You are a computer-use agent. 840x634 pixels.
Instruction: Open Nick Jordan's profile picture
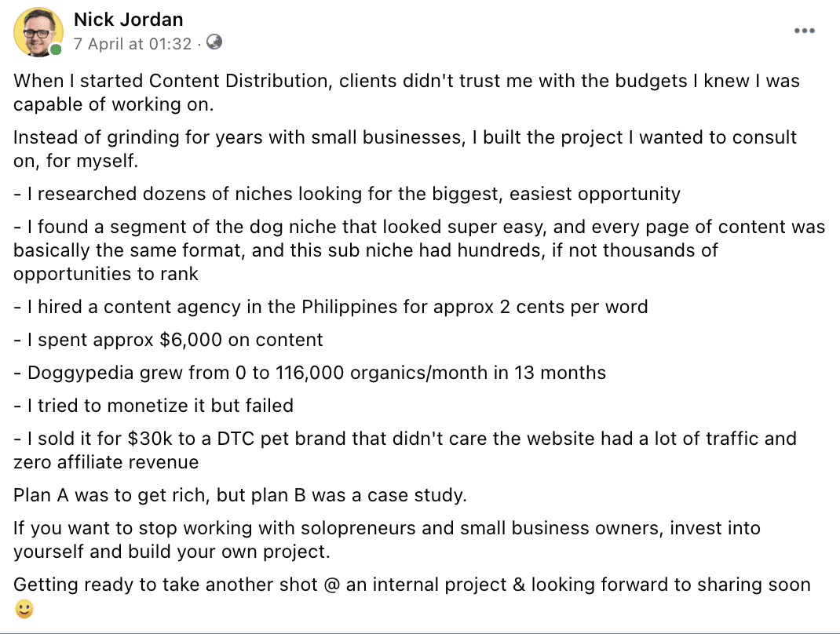click(x=38, y=32)
